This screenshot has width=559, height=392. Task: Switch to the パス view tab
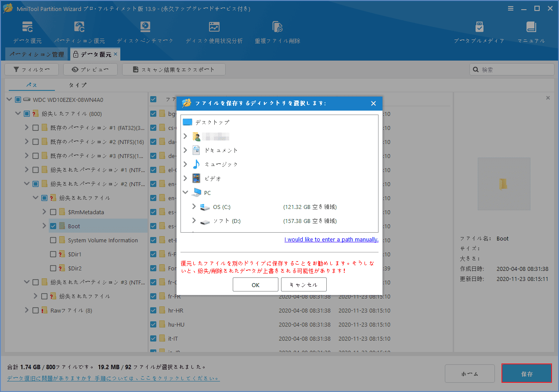(31, 85)
